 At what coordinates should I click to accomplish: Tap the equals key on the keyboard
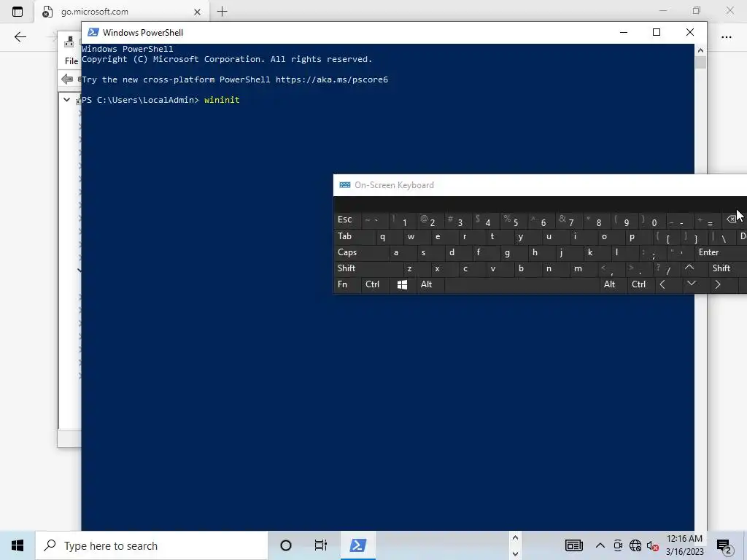pyautogui.click(x=708, y=221)
